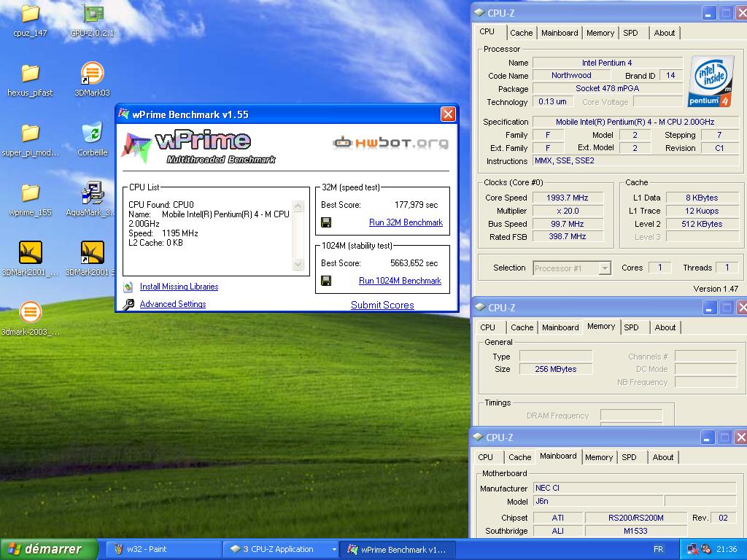Click the Bus Speed value 99.7 MHz
747x560 pixels.
(x=568, y=224)
